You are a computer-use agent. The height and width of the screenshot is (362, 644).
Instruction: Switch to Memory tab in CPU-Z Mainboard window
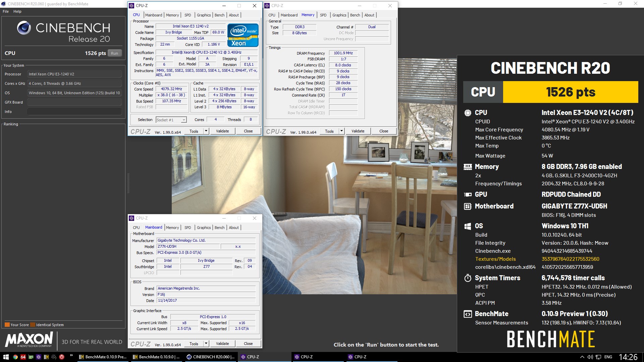[x=172, y=228]
